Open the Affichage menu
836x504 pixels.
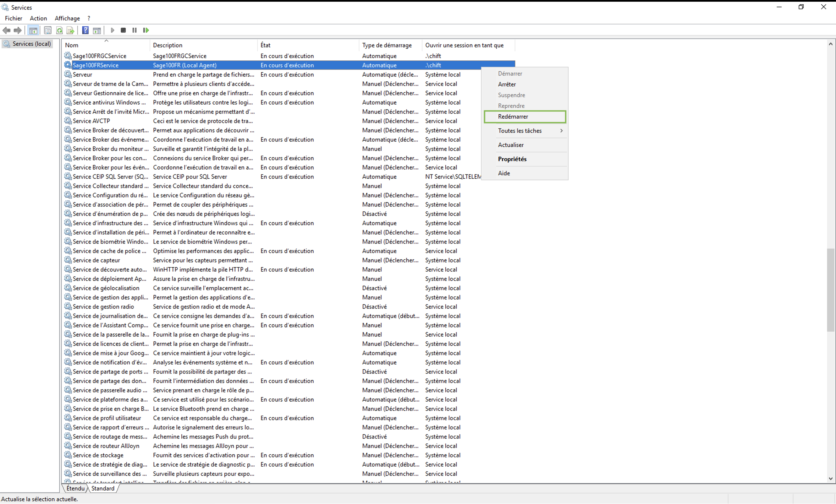pyautogui.click(x=67, y=18)
